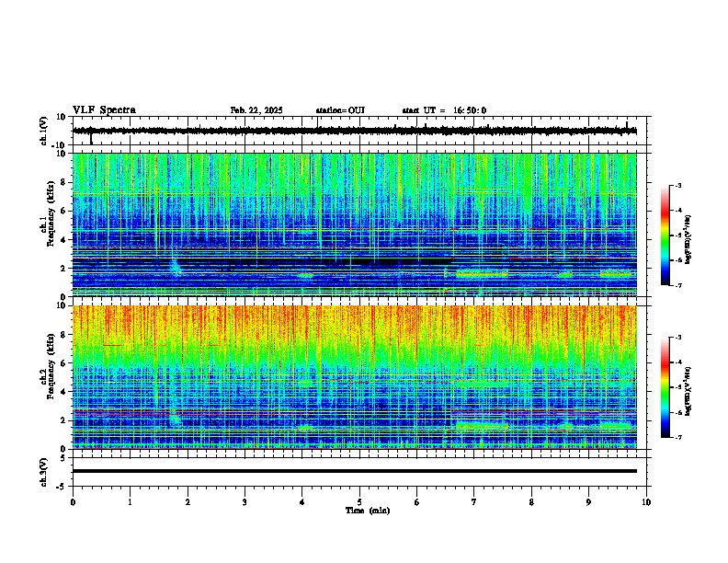The width and height of the screenshot is (728, 563).
Task: Click the ch.1 color bar log(PSD) unit label
Action: click(x=688, y=239)
